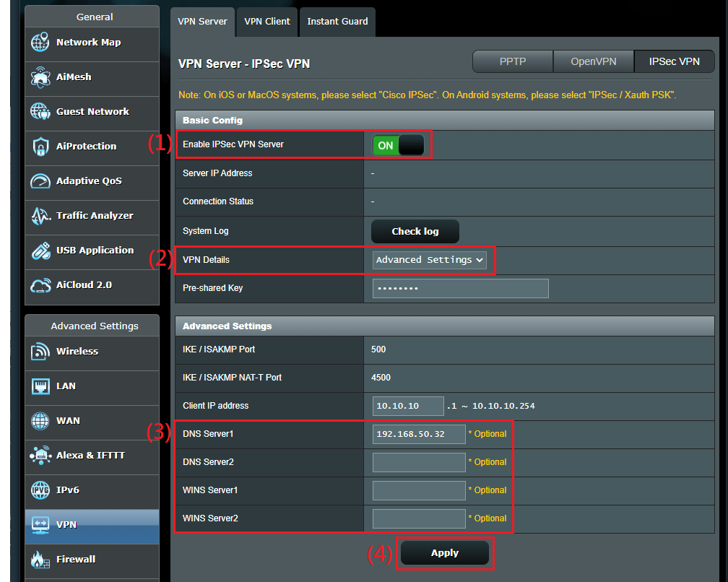Switch to the VPN Client tab
This screenshot has height=582, width=728.
tap(267, 22)
